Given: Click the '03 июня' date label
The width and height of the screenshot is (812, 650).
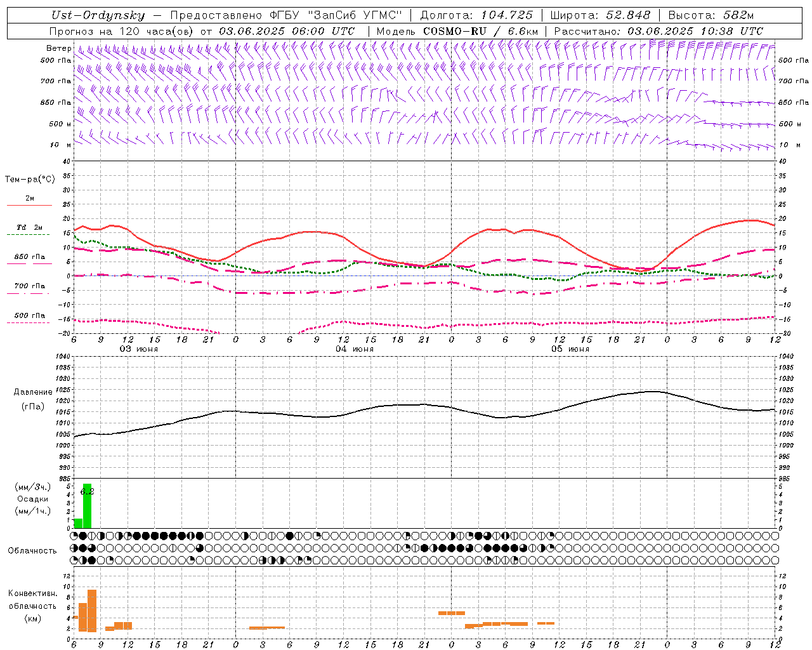Looking at the screenshot, I should pyautogui.click(x=139, y=349).
